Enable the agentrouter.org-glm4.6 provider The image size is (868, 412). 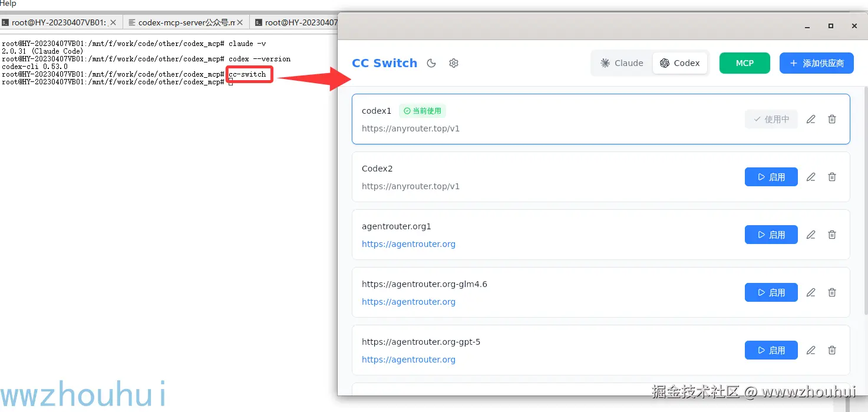771,292
